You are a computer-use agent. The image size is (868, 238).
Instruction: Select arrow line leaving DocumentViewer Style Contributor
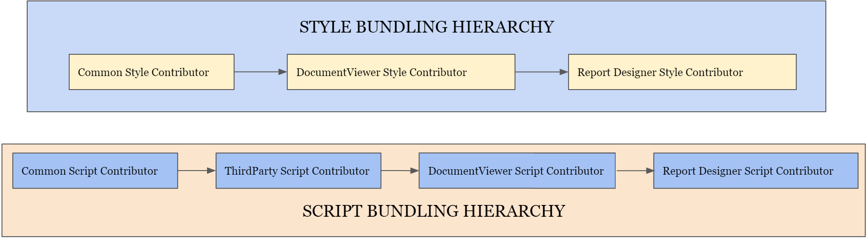tap(537, 72)
